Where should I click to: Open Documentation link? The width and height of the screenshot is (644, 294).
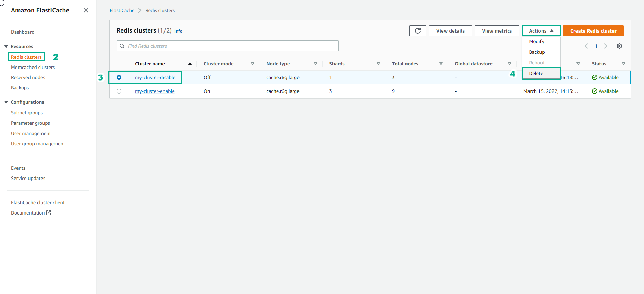pos(28,213)
